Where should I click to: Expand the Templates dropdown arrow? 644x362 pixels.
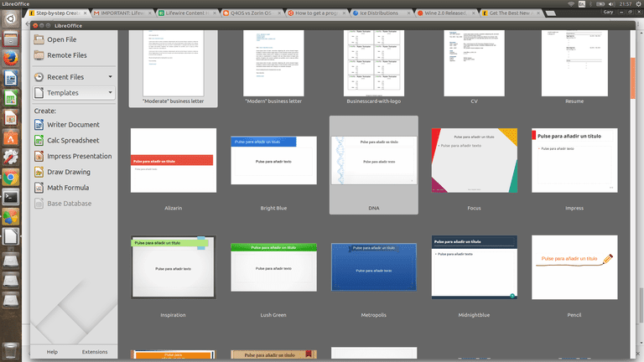pos(110,93)
